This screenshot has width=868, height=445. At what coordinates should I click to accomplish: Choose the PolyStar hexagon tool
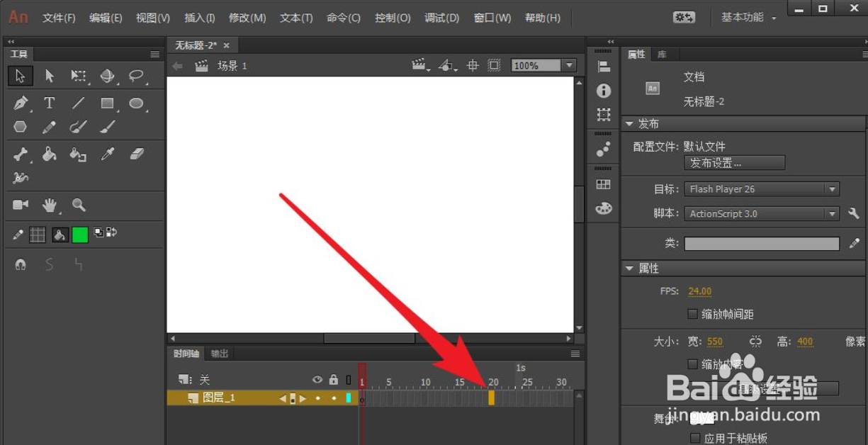pos(21,127)
